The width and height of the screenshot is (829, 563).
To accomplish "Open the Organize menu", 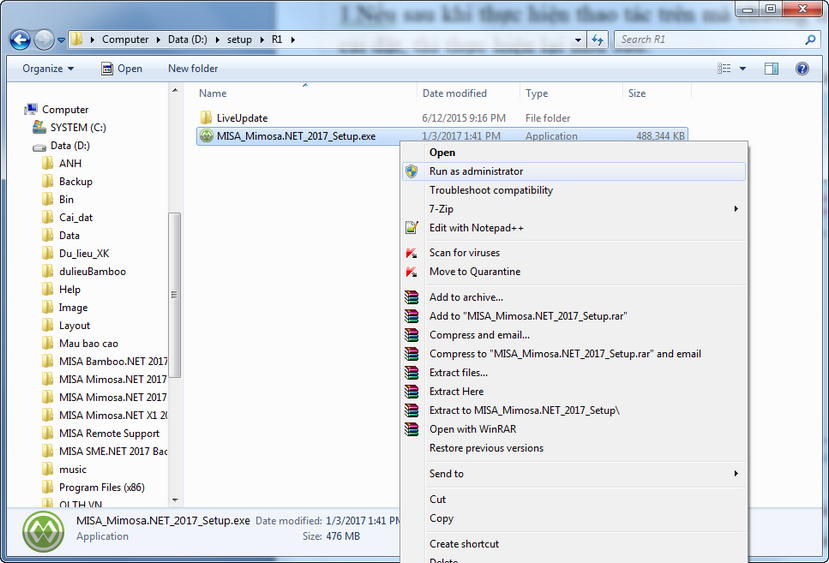I will [48, 69].
